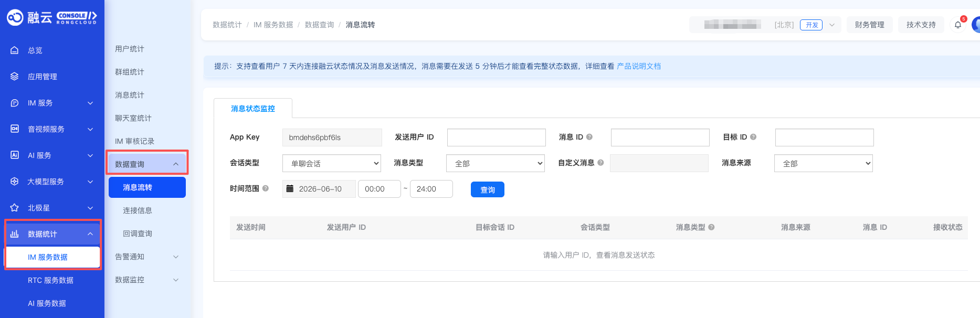Expand the 音视频服务 menu chevron
The height and width of the screenshot is (318, 980).
[90, 129]
